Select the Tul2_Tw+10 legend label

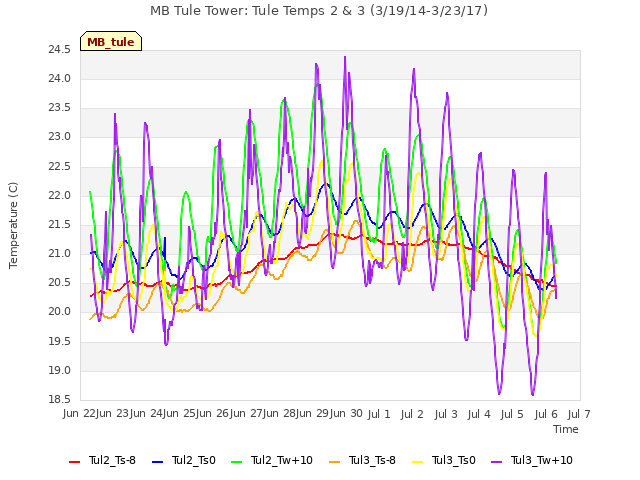pos(282,460)
